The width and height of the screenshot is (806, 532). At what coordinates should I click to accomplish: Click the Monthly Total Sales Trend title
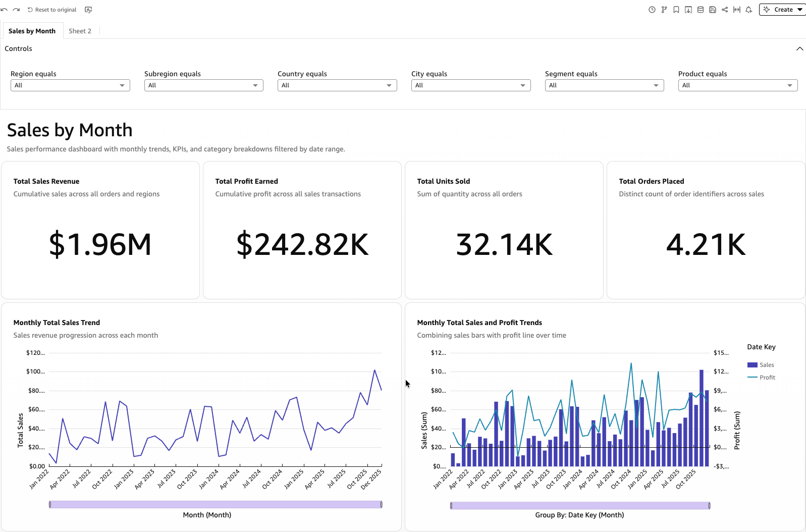pos(57,323)
